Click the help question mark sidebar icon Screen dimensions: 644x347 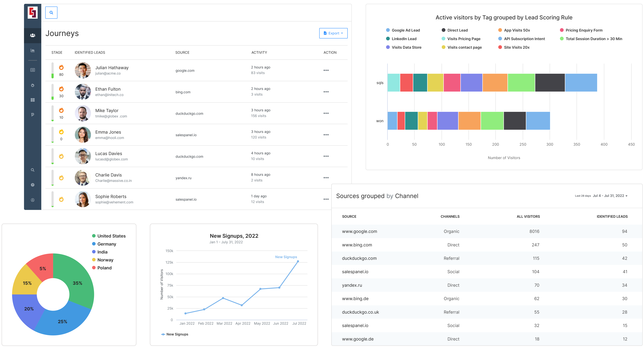32,185
